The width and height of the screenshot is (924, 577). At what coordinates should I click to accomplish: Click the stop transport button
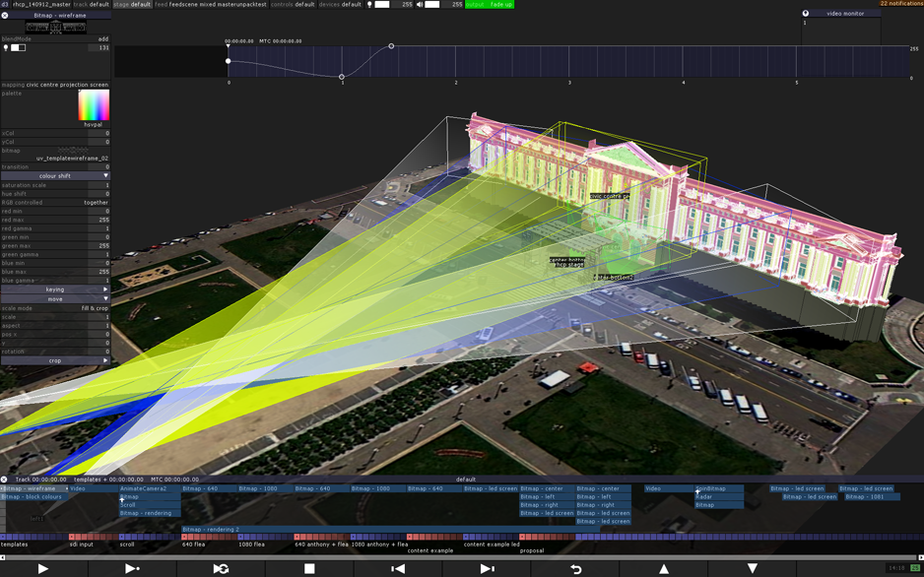[x=309, y=569]
